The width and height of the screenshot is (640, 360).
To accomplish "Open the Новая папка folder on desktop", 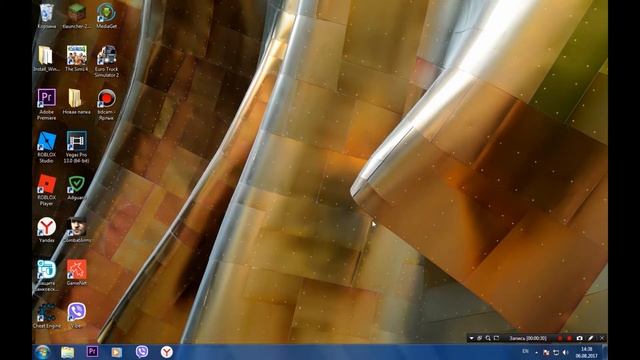I will click(76, 102).
